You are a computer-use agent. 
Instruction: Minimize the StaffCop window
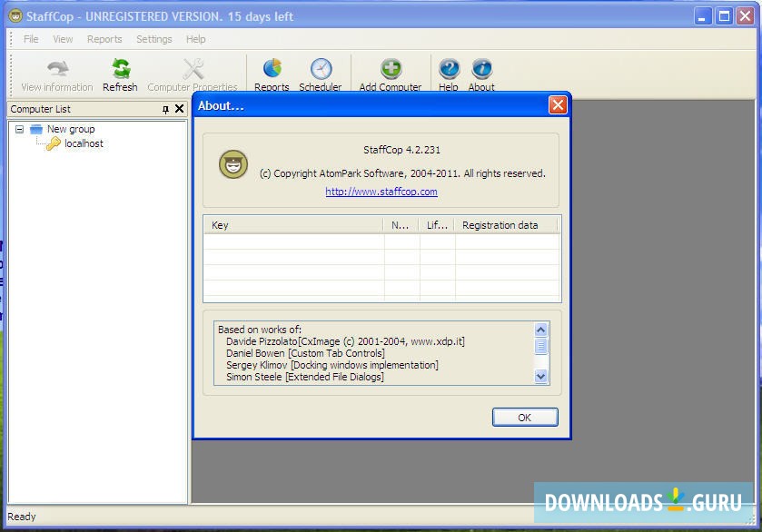point(702,16)
